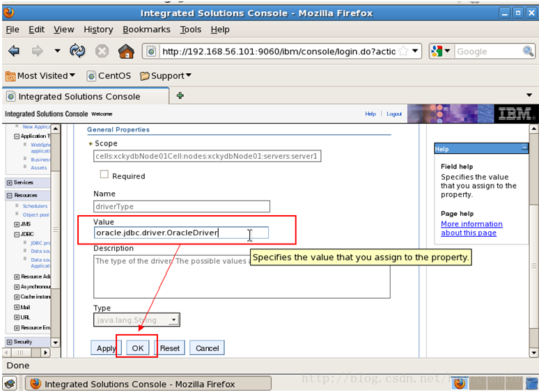Click the URL address field

tap(279, 52)
